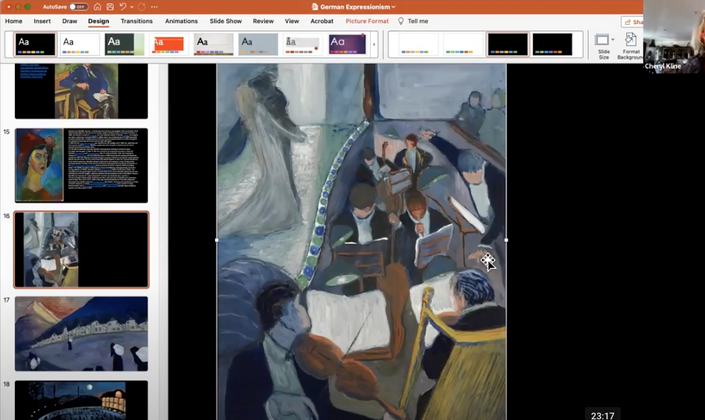The height and width of the screenshot is (420, 705).
Task: Click the right middle resize handle of picture
Action: (x=506, y=240)
